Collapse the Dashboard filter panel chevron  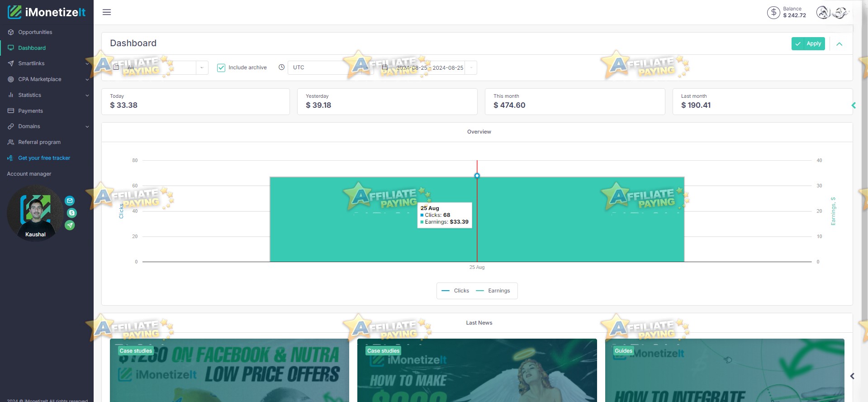[x=840, y=44]
